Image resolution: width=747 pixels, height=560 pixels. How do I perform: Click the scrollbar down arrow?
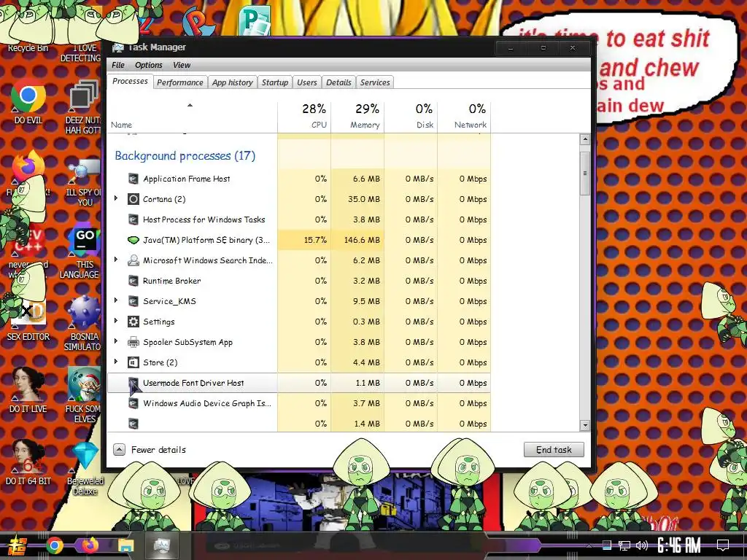(585, 425)
